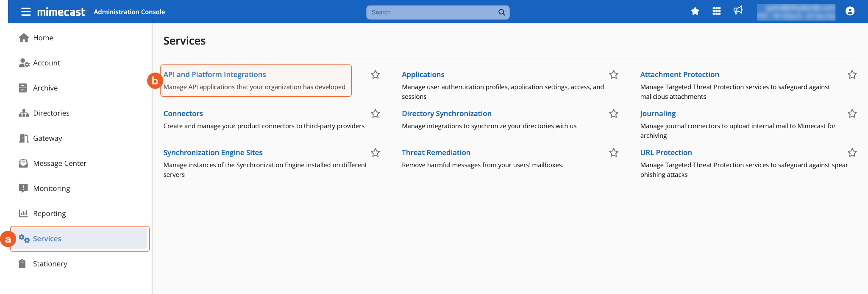This screenshot has height=294, width=868.
Task: Toggle favorite star for Journaling
Action: [852, 114]
